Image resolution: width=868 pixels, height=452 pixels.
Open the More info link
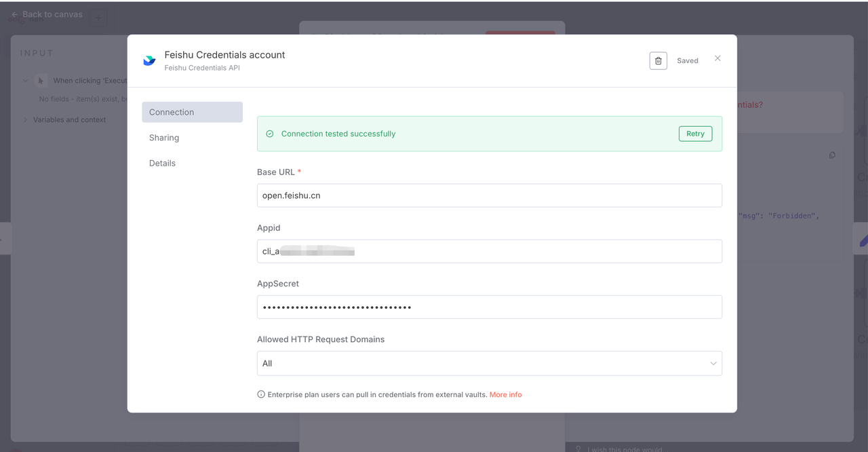pyautogui.click(x=505, y=394)
